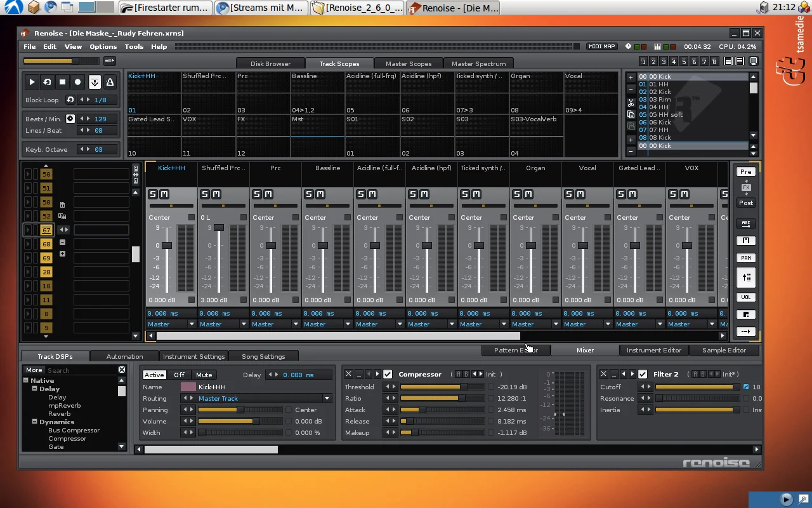
Task: Click the copy instrument icon
Action: pos(631,114)
